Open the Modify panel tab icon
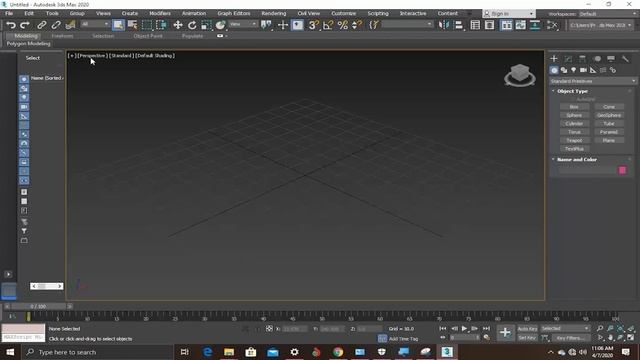Image resolution: width=640 pixels, height=360 pixels. tap(568, 59)
